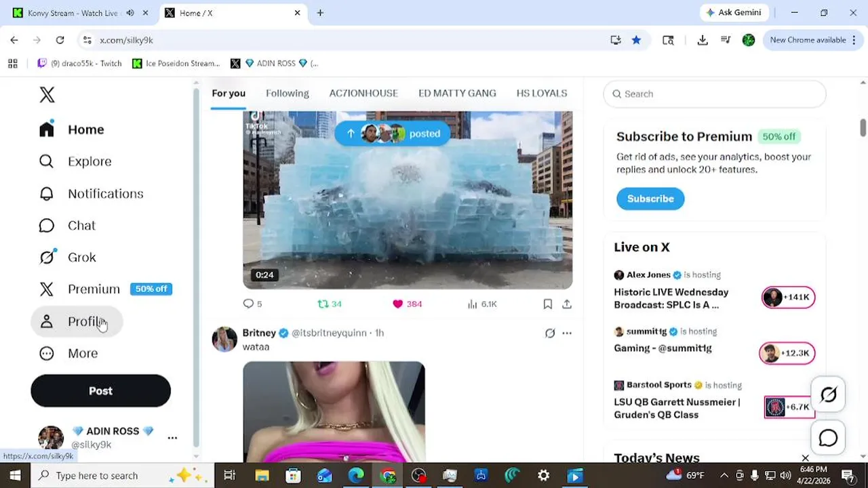Switch to the HS LOYALS tab
The height and width of the screenshot is (488, 868).
tap(542, 93)
